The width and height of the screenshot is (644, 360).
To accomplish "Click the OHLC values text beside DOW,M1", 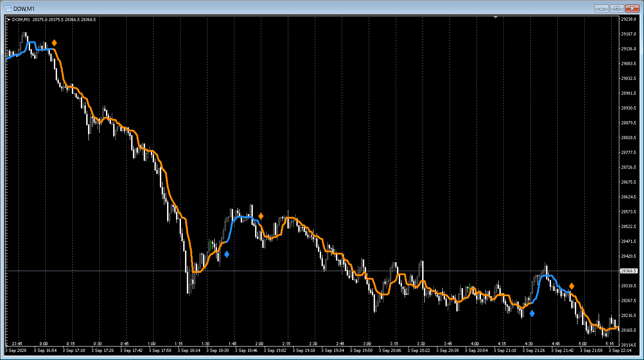I will [64, 20].
